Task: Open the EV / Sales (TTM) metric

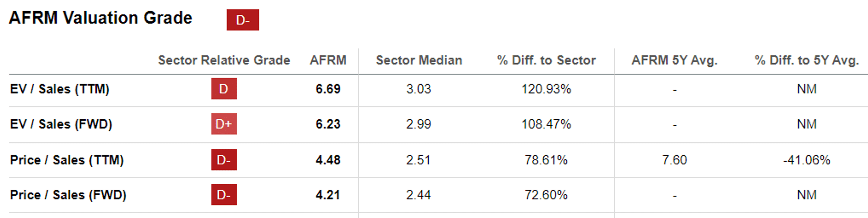Action: (60, 89)
